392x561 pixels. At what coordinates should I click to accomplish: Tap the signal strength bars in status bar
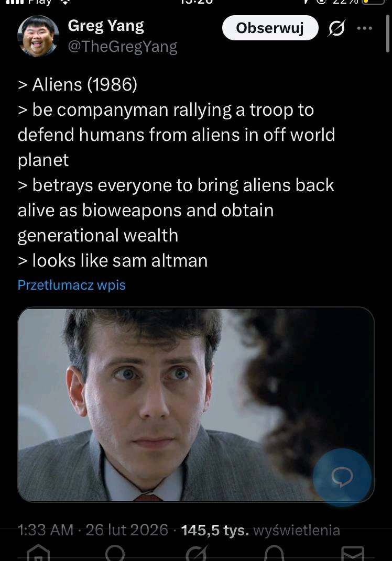click(15, 2)
